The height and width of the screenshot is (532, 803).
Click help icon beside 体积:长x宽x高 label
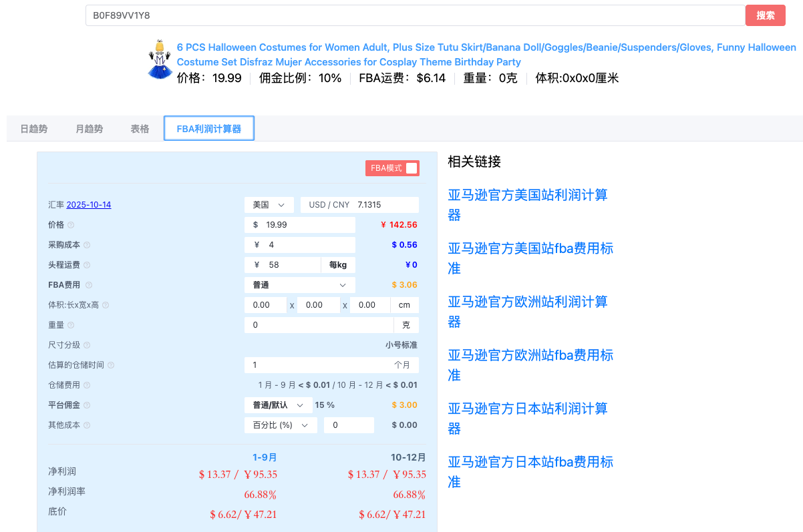pyautogui.click(x=106, y=305)
